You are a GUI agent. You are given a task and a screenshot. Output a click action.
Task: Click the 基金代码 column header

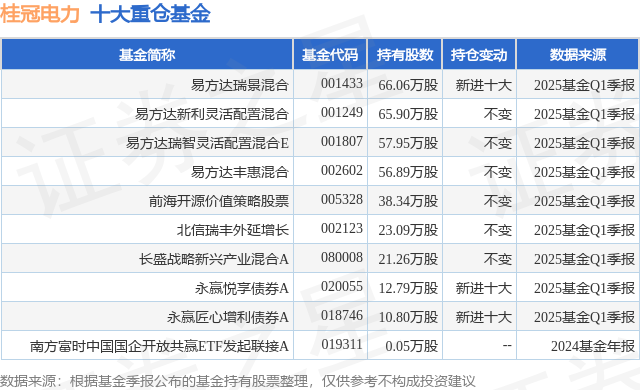point(330,55)
